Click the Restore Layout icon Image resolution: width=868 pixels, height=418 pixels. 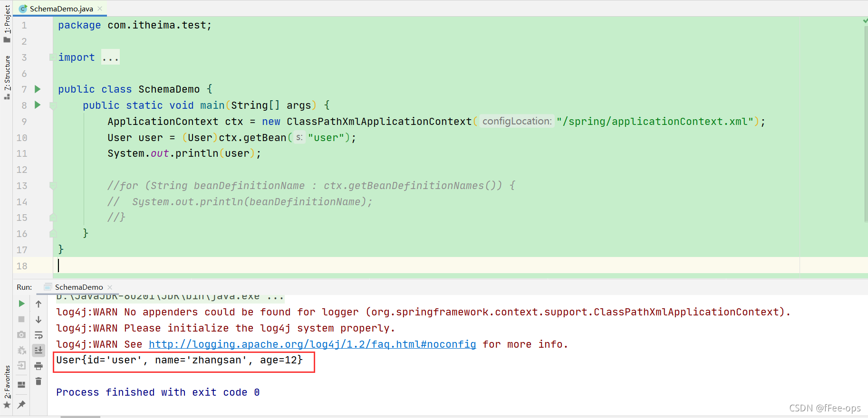pyautogui.click(x=21, y=385)
